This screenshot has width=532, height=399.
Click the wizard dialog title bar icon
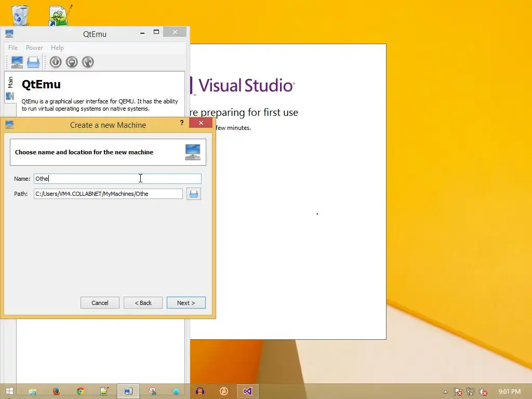pos(9,125)
